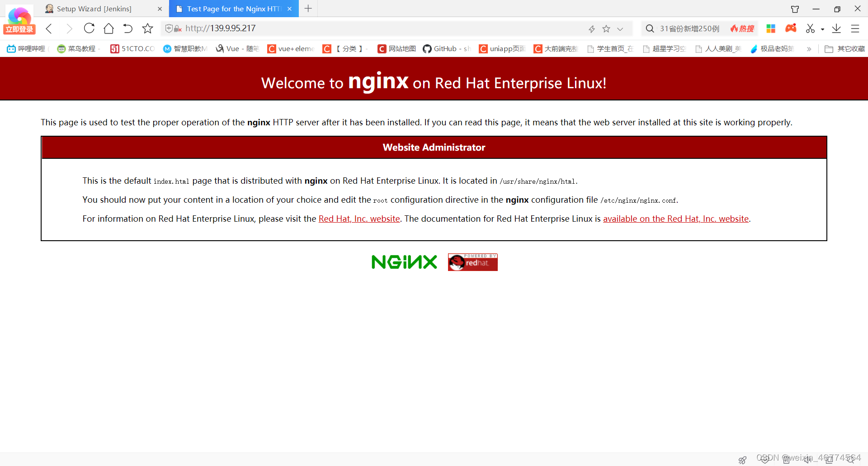The image size is (868, 466).
Task: Click the search box with 31省份新增250例
Action: [689, 29]
